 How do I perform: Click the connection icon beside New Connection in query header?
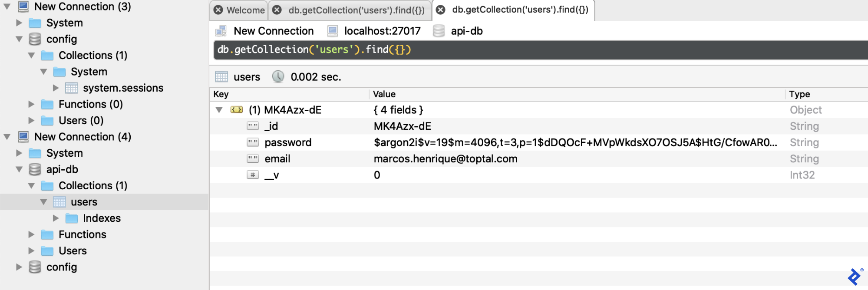[x=221, y=31]
